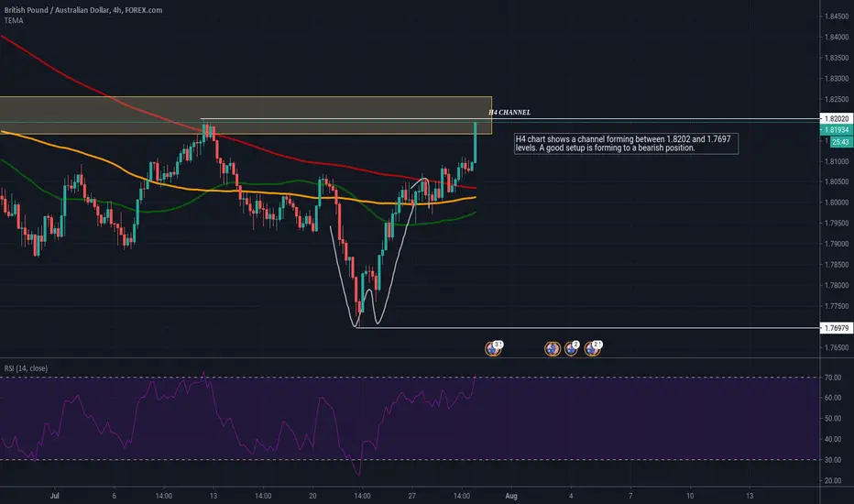Click the first economic event icon marked 3
854x504 pixels.
(x=494, y=347)
